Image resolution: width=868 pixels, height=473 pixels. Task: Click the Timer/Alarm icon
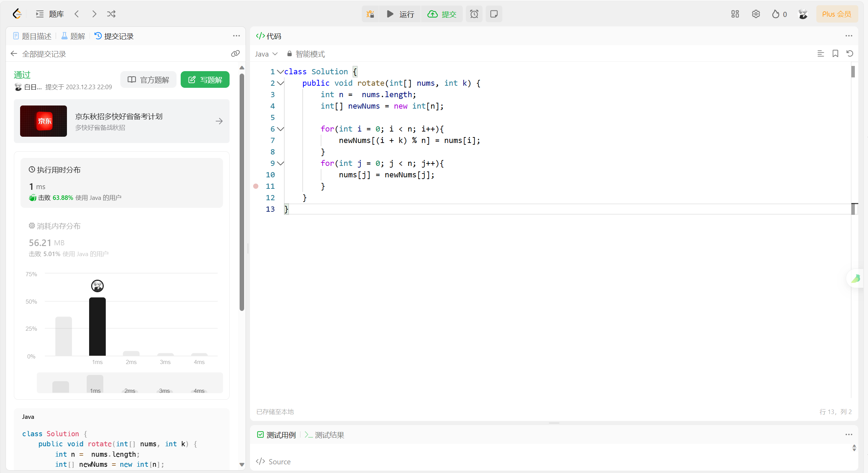point(475,14)
